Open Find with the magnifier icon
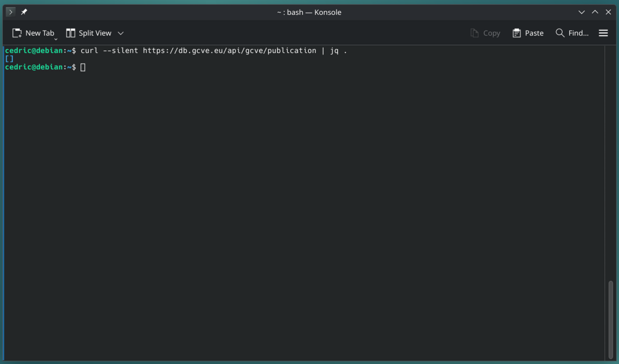This screenshot has height=364, width=619. [x=560, y=33]
